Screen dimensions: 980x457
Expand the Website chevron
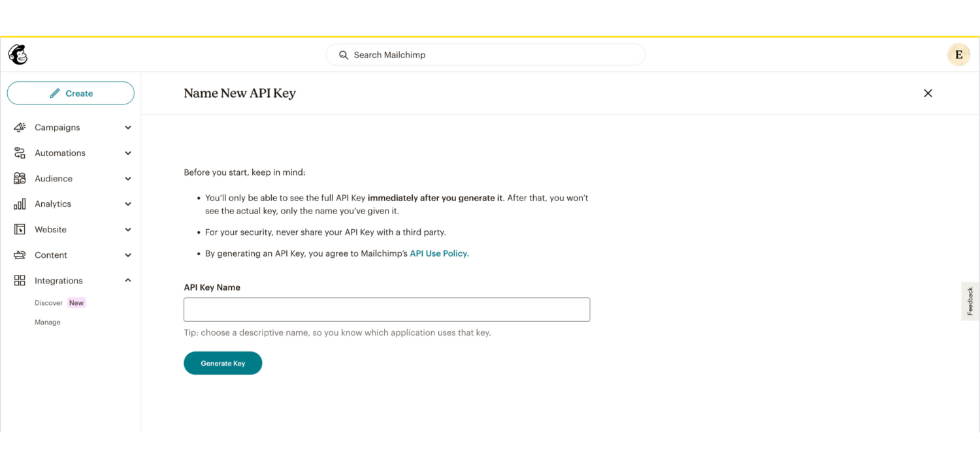point(128,229)
